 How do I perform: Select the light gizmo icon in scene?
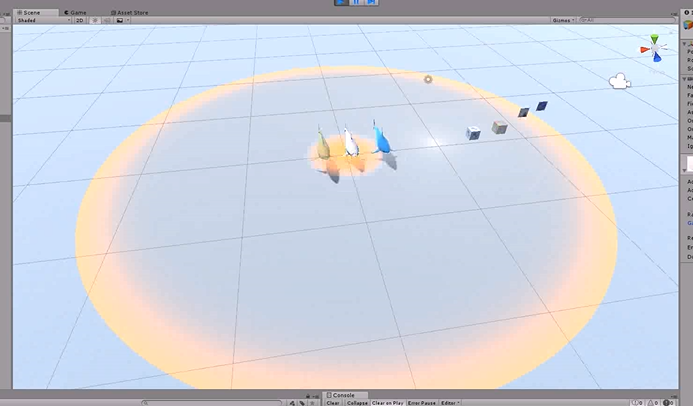[428, 80]
